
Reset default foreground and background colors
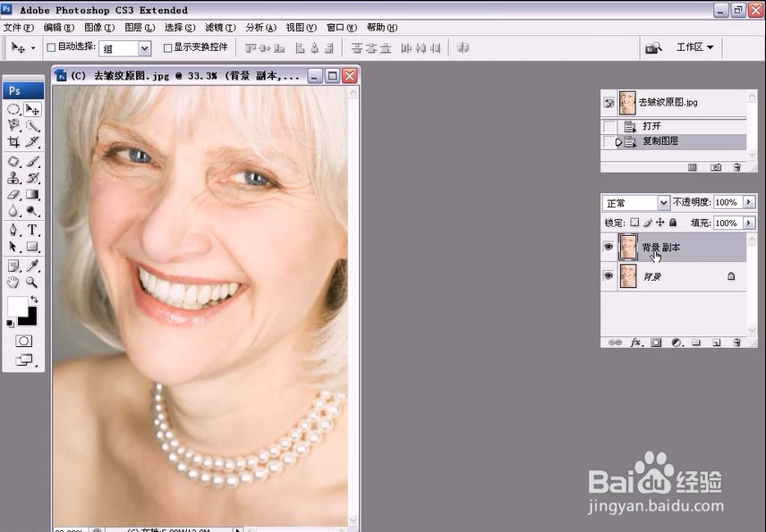point(10,324)
